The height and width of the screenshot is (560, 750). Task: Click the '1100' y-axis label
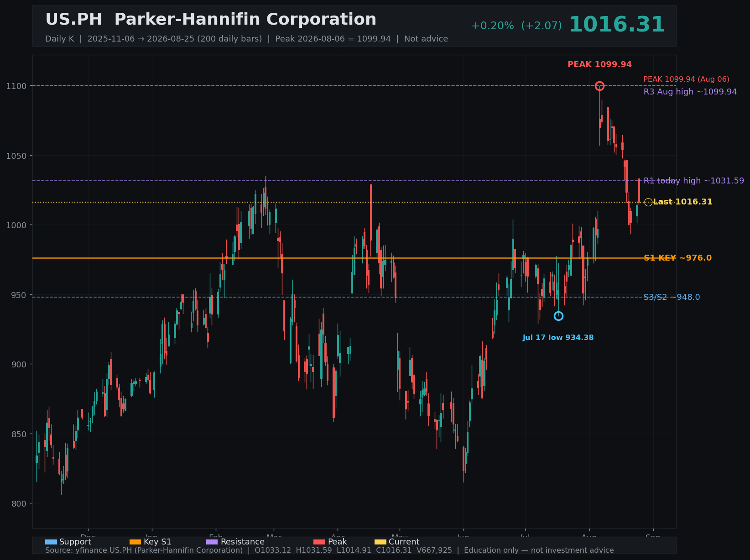coord(17,86)
